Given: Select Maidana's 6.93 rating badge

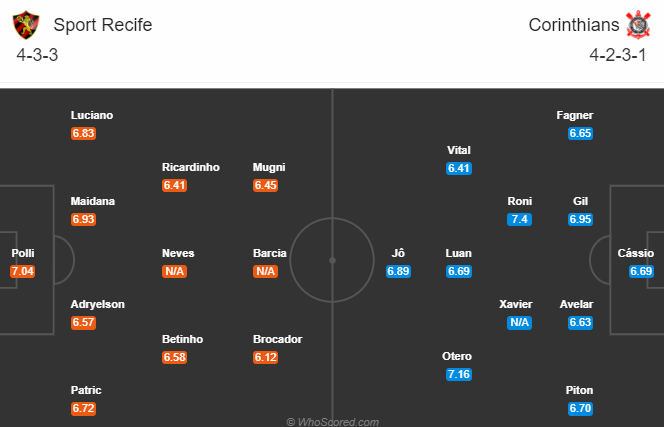Looking at the screenshot, I should pos(84,219).
